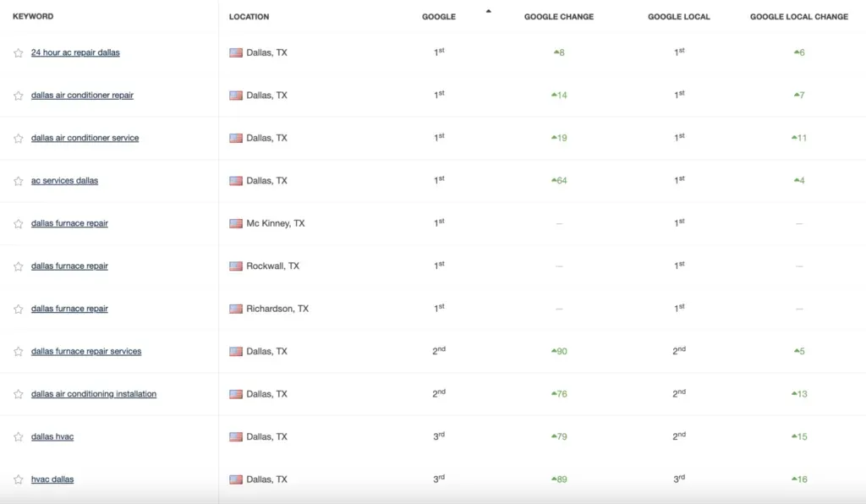Click the green +90 change arrow
Viewport: 866px width, 504px height.
(x=560, y=351)
